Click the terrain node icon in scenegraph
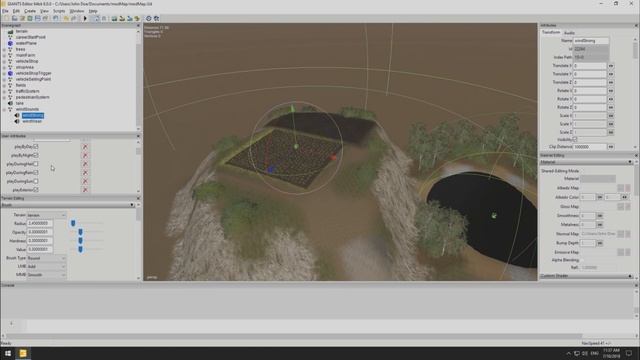The image size is (640, 360). coord(10,31)
